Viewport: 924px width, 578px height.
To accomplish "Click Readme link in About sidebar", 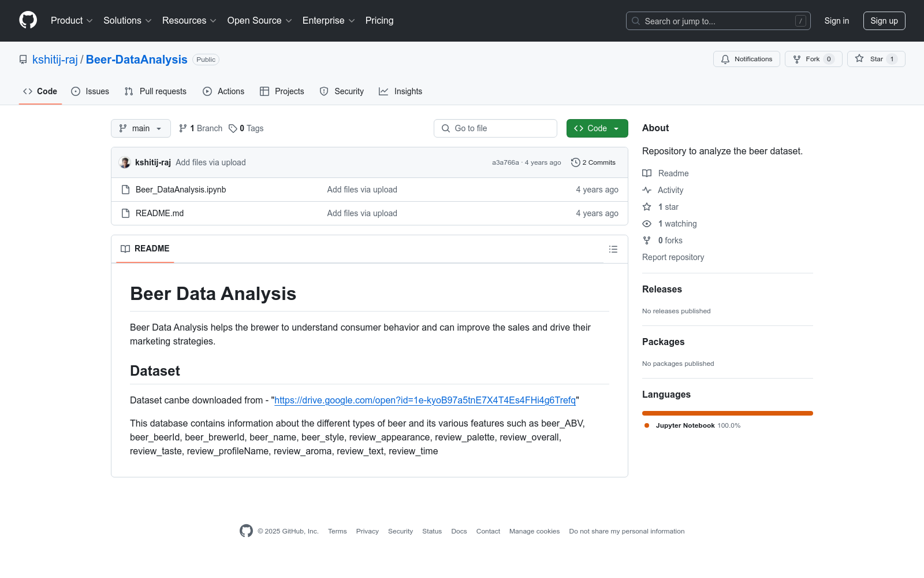I will tap(665, 173).
